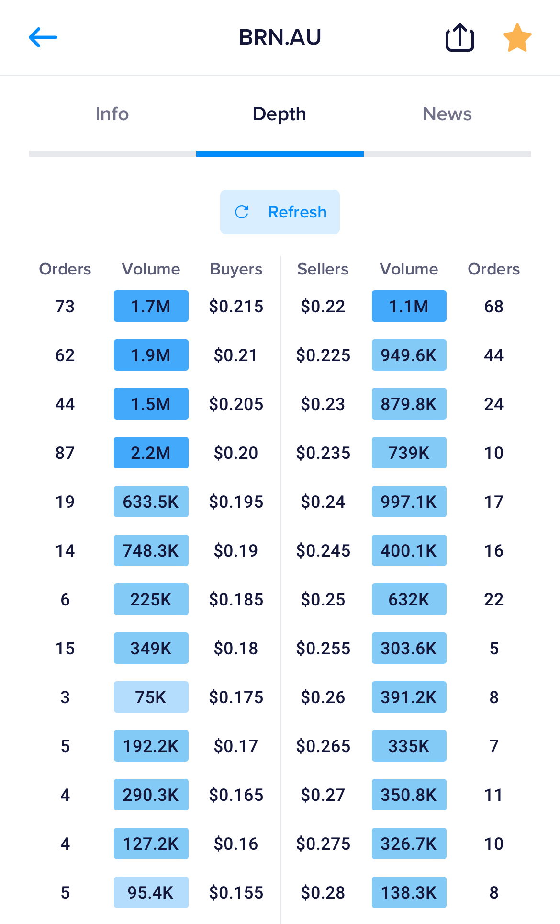Tap the blue back arrow
The image size is (560, 924).
(43, 37)
